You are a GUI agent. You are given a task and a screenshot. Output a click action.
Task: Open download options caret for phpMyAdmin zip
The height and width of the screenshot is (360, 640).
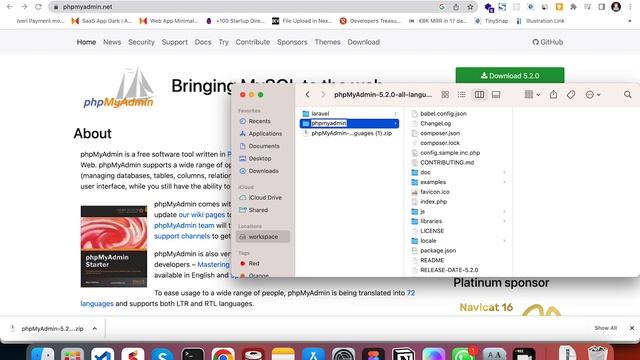click(x=95, y=329)
